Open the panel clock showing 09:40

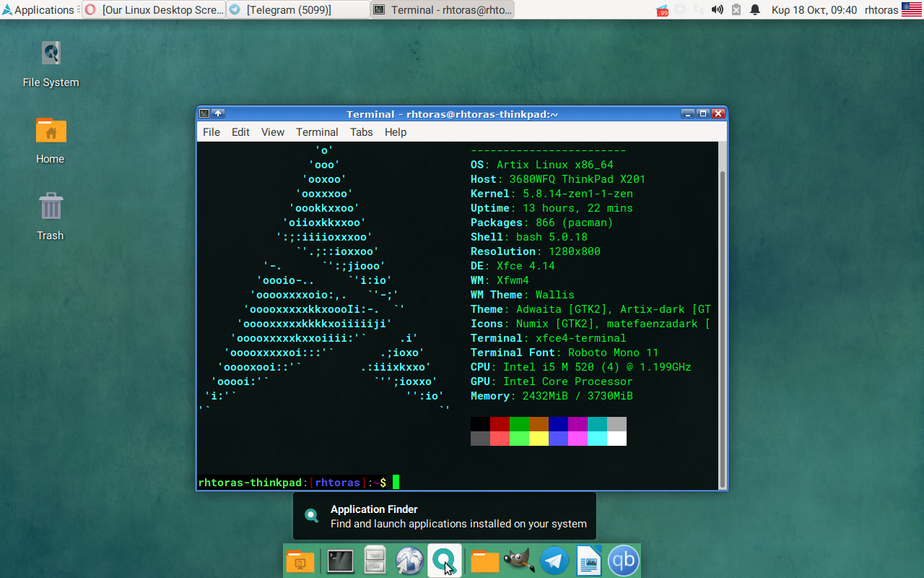[814, 9]
